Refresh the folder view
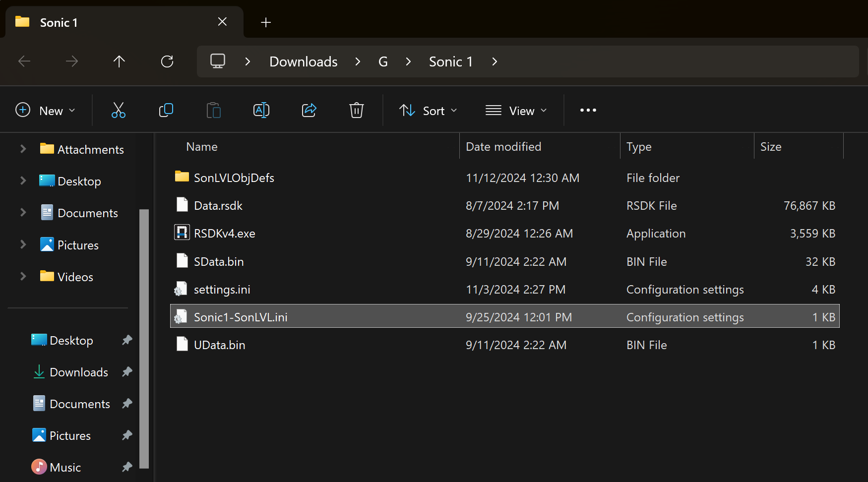This screenshot has width=868, height=482. 167,61
